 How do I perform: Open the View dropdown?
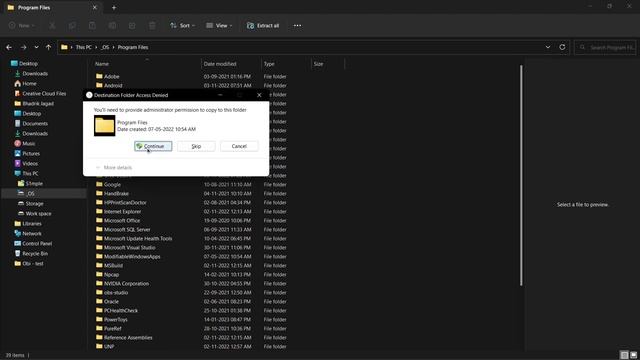point(219,25)
